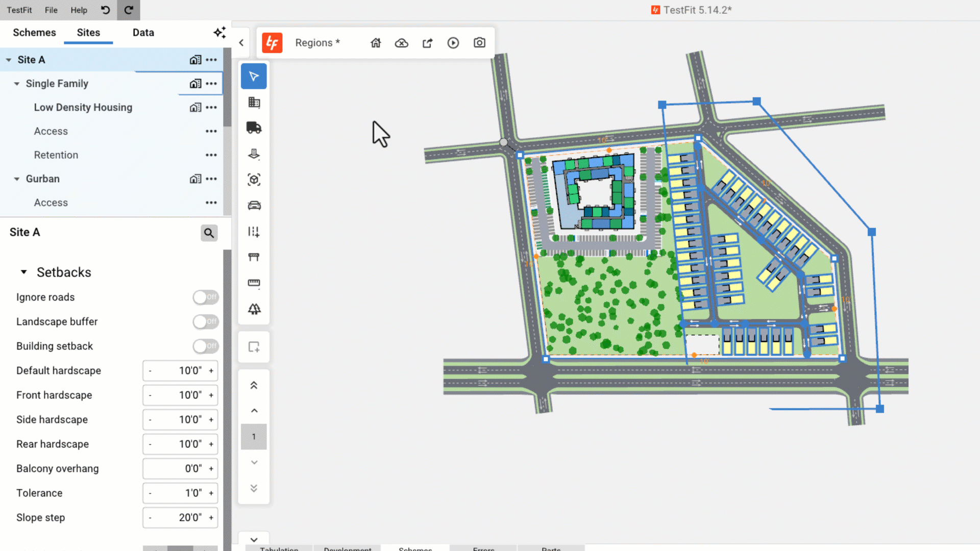Choose the building tool icon
Screen dimensions: 980x551
coord(254,103)
